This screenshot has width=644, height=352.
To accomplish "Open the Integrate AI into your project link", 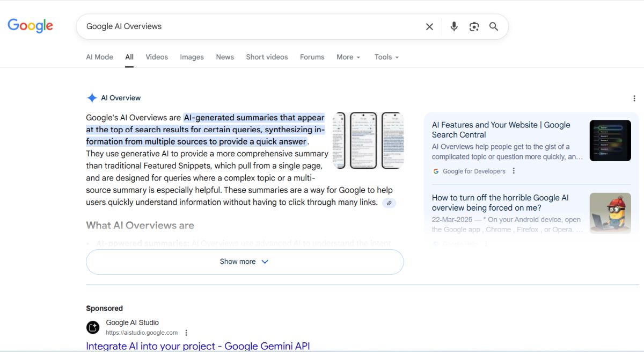I will (x=197, y=346).
